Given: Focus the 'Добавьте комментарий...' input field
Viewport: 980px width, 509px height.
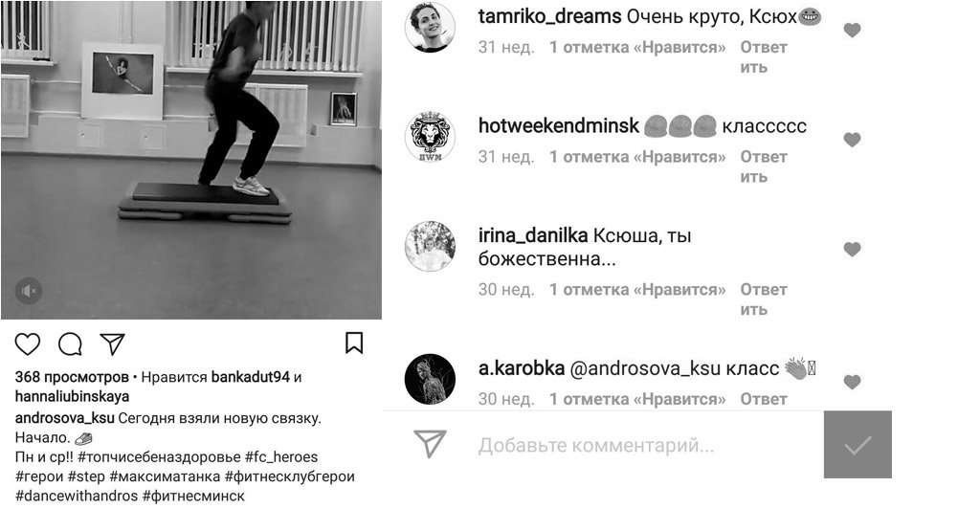Looking at the screenshot, I should click(637, 445).
